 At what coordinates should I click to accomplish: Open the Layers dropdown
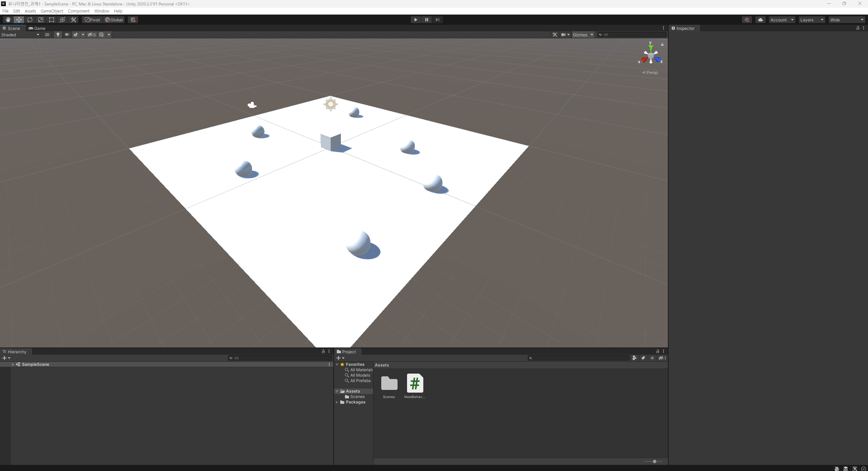pos(811,20)
